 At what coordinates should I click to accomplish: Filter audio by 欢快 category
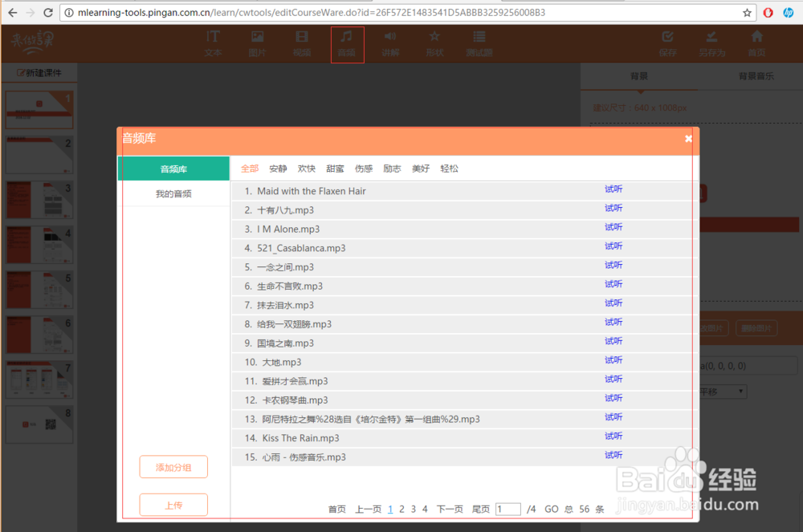tap(307, 169)
